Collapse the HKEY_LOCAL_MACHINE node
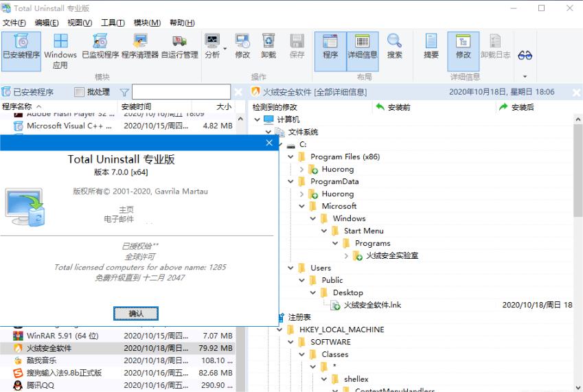This screenshot has height=392, width=583. (x=279, y=330)
